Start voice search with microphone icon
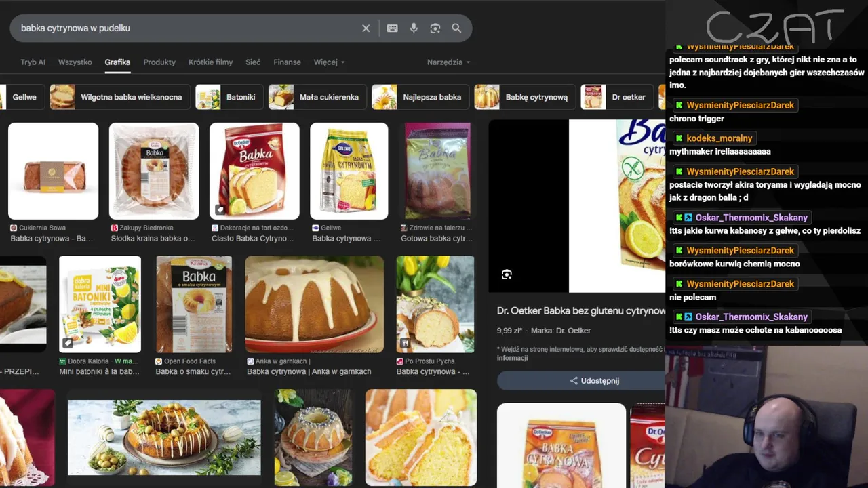Image resolution: width=868 pixels, height=488 pixels. click(414, 28)
